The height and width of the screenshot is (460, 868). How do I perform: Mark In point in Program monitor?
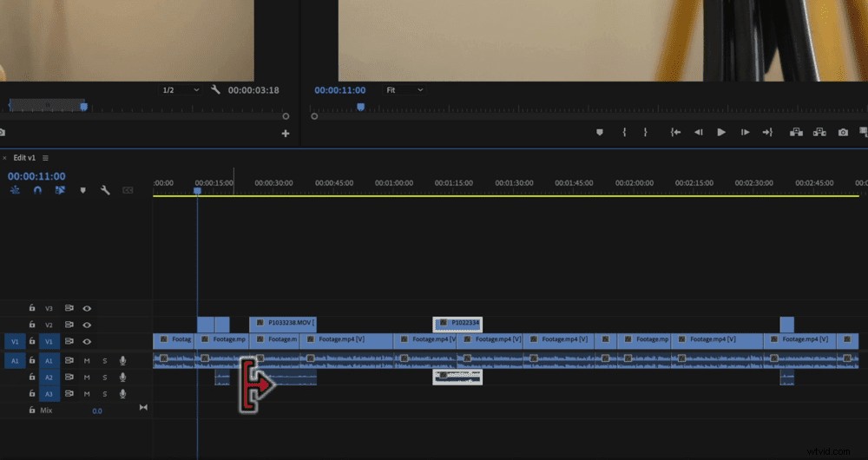coord(624,132)
